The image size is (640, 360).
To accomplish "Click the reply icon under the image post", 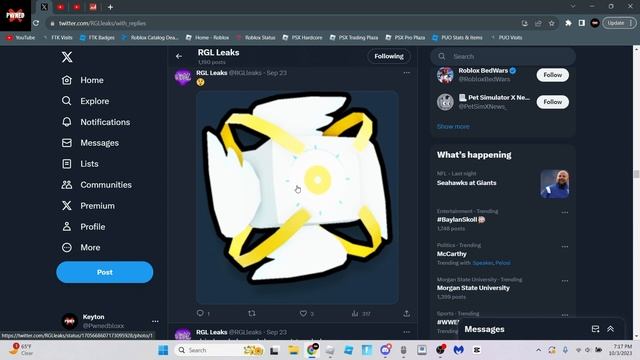I will 200,313.
